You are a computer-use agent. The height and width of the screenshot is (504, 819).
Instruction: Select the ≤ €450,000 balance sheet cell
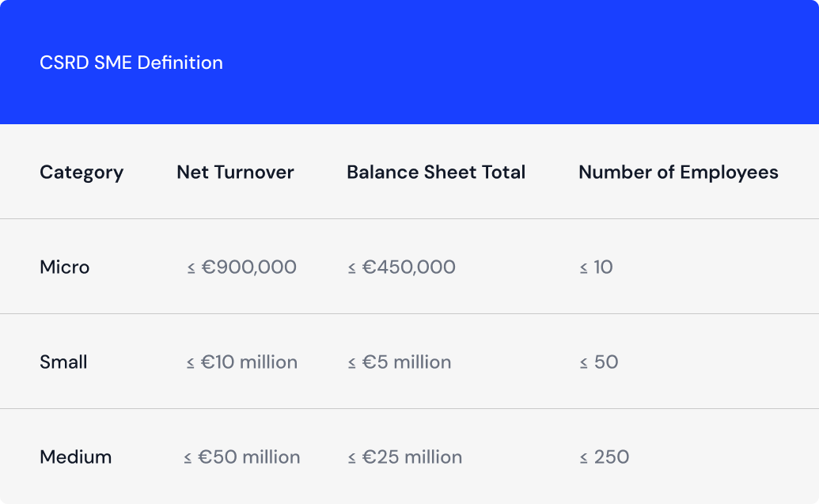401,267
